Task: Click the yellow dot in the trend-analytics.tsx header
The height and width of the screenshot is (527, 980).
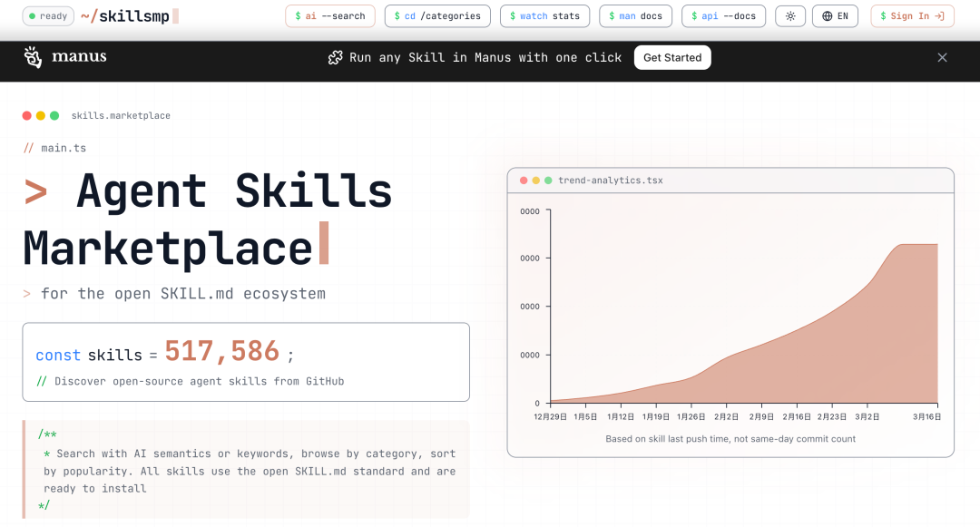Action: point(535,181)
